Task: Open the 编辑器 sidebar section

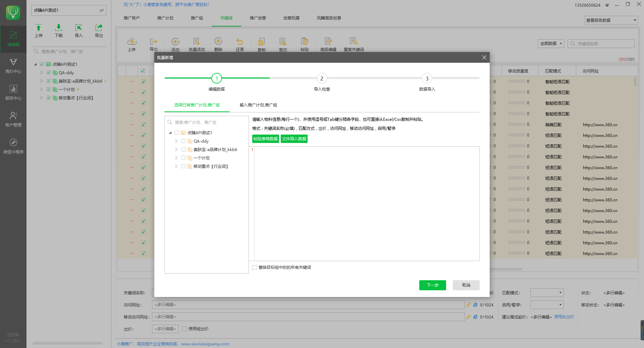Action: (13, 39)
